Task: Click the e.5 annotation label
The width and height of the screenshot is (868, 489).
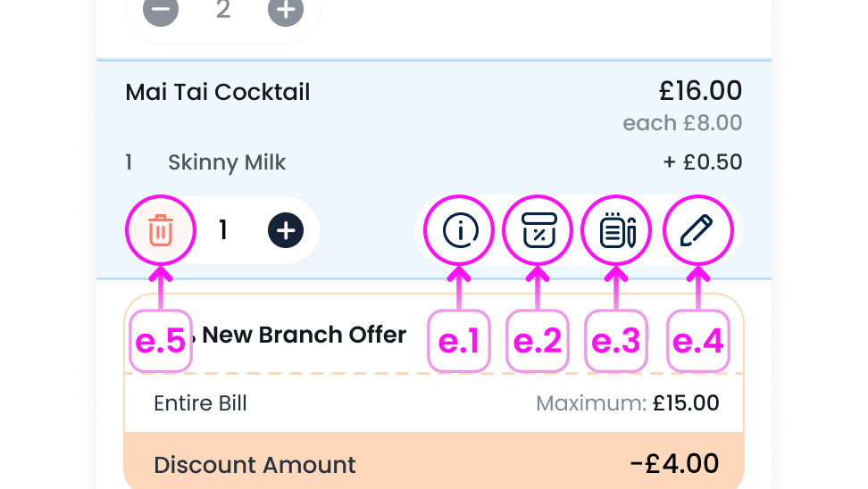Action: click(x=161, y=341)
